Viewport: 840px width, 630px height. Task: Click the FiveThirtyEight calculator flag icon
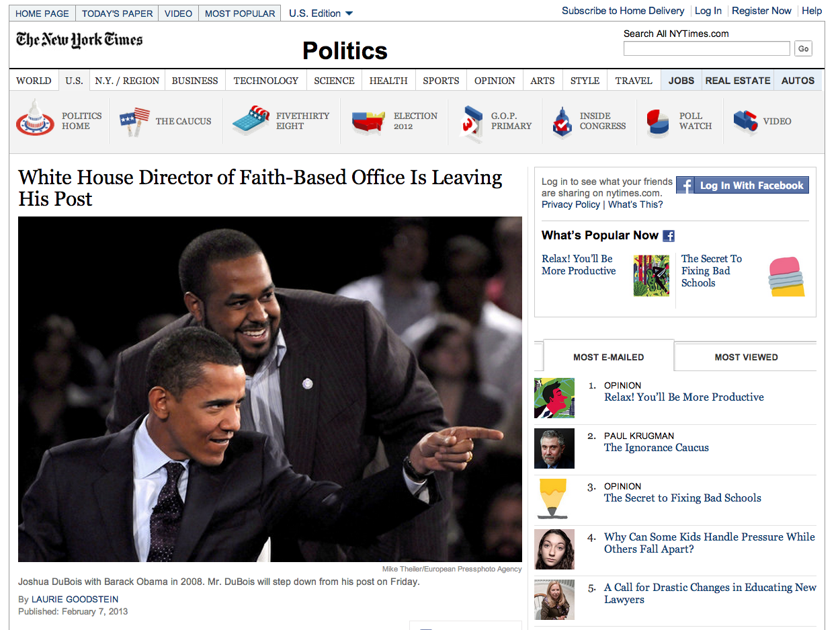[251, 121]
